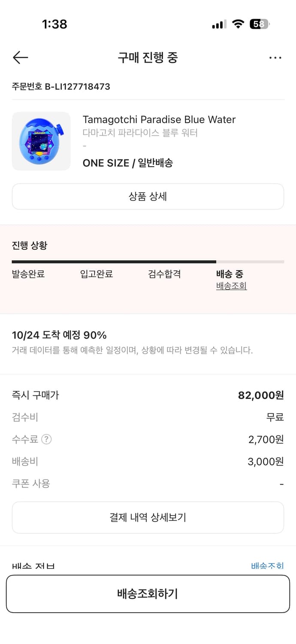
Task: Tap the blue 배송조회 link
Action: [267, 565]
